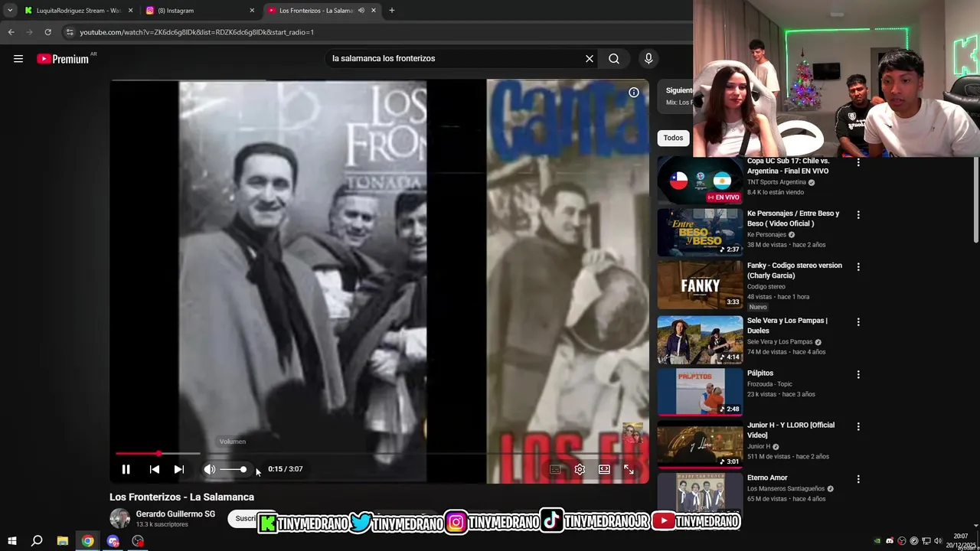Screen dimensions: 980x551
Task: Open video player settings gear
Action: (x=580, y=469)
